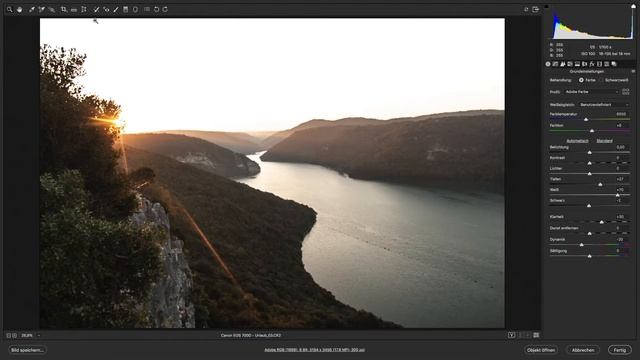Select the Adjustment Brush tool
The height and width of the screenshot is (360, 640).
[116, 9]
